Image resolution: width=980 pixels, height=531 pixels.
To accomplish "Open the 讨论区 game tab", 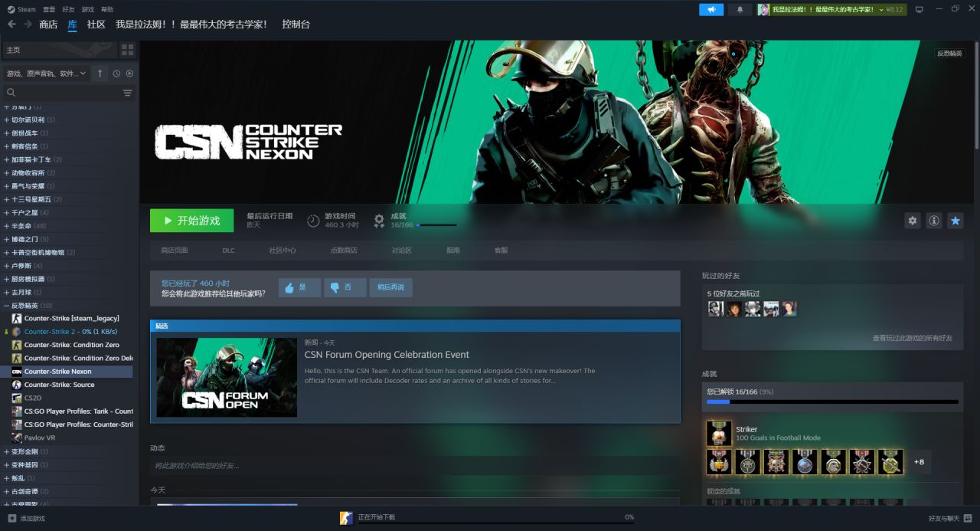I will tap(402, 251).
